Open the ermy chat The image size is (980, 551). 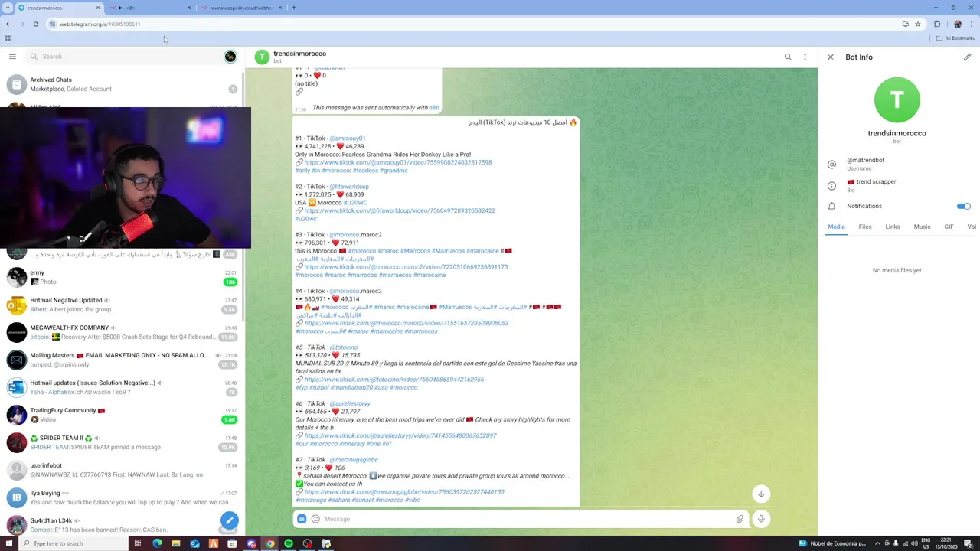[122, 277]
